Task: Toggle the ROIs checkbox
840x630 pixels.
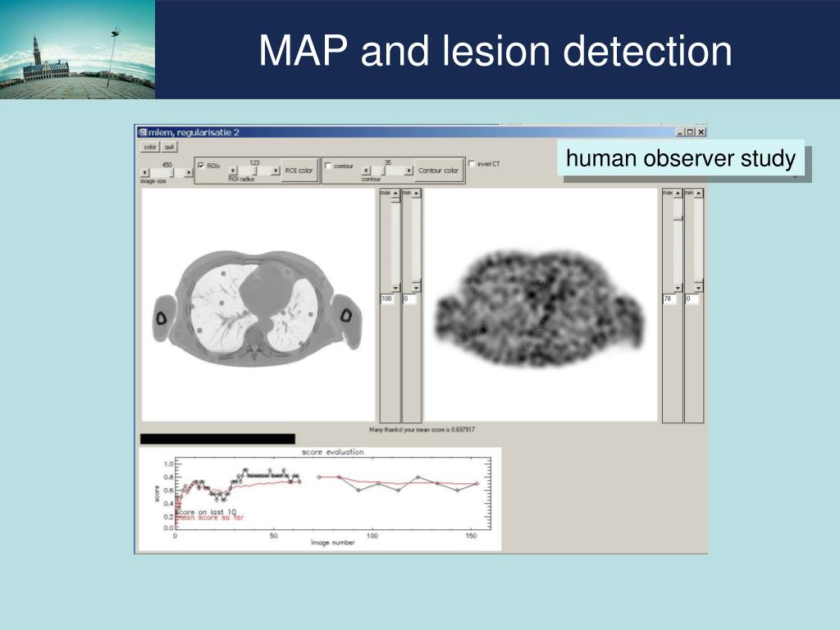Action: tap(201, 166)
